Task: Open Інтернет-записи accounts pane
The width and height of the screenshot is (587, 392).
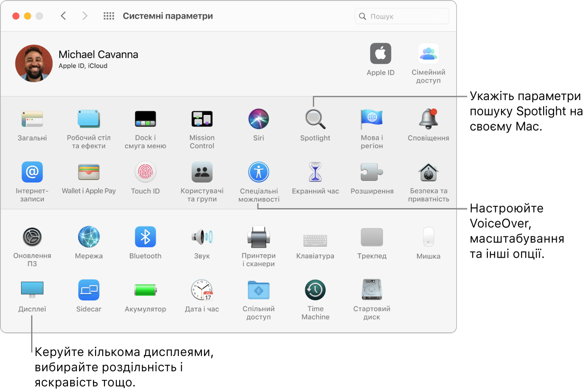Action: [32, 172]
